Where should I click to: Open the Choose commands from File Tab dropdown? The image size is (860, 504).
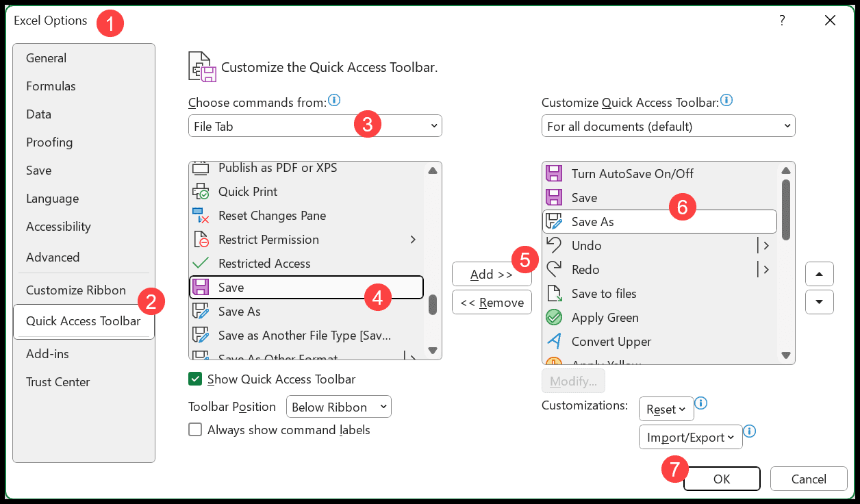click(315, 126)
